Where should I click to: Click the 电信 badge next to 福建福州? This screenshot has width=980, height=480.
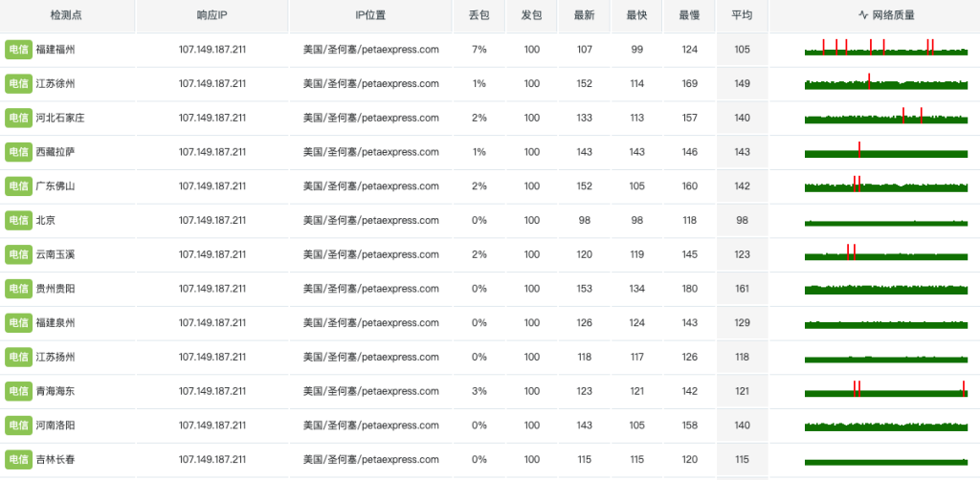[18, 50]
